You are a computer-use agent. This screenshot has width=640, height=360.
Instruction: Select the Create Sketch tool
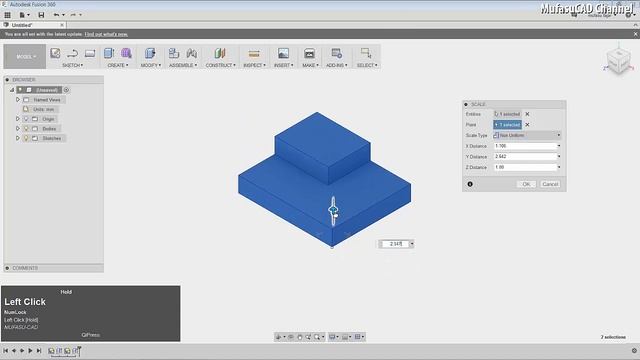55,53
